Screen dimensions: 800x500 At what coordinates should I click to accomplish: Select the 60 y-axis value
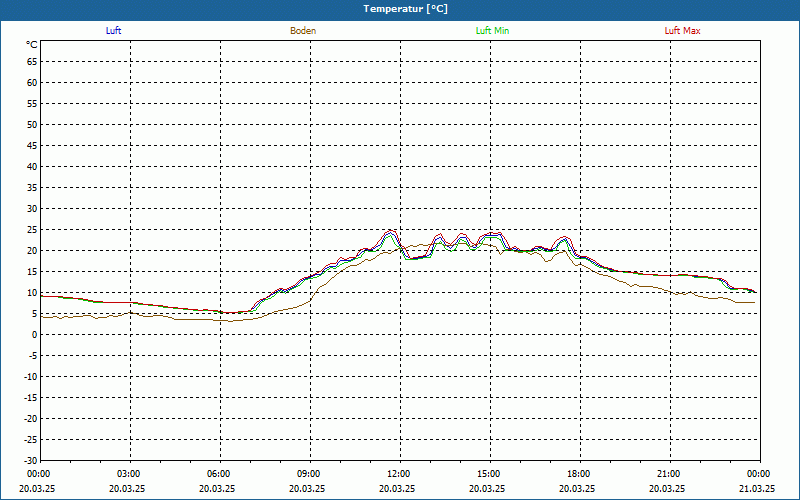click(x=32, y=83)
